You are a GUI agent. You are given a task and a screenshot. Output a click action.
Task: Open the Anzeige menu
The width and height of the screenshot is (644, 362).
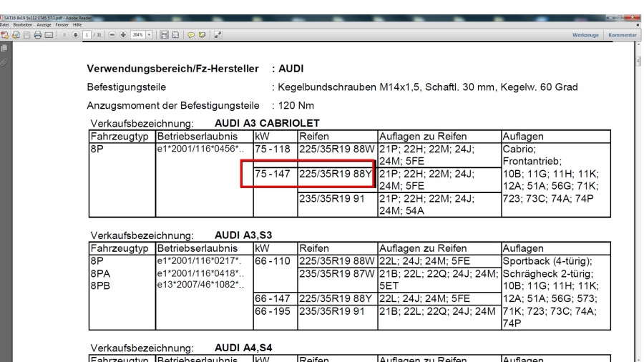(x=44, y=25)
